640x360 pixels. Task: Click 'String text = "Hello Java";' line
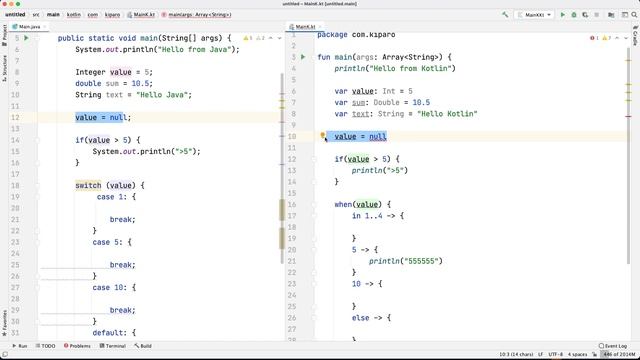click(133, 95)
